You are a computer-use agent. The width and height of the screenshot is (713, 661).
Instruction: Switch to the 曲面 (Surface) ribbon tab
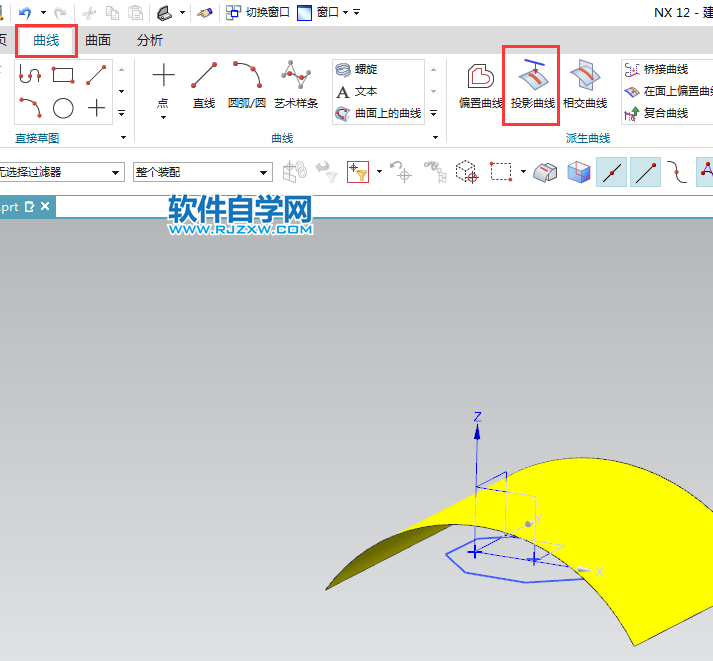click(98, 40)
